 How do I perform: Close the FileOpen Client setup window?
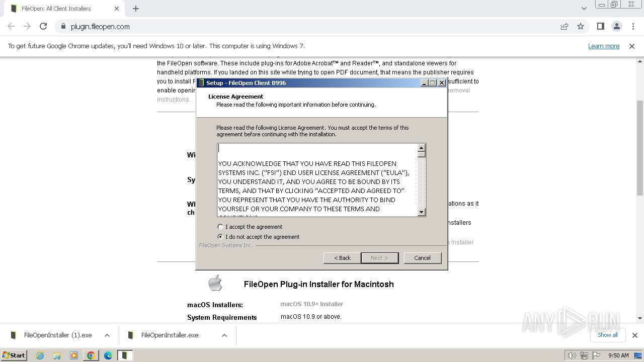click(441, 83)
